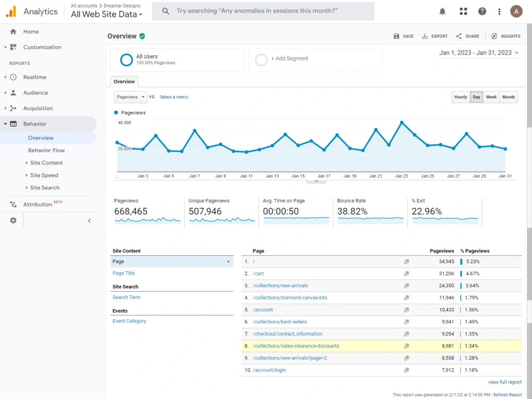Click the green verified shield icon
Viewport: 532px width, 399px height.
coord(142,36)
